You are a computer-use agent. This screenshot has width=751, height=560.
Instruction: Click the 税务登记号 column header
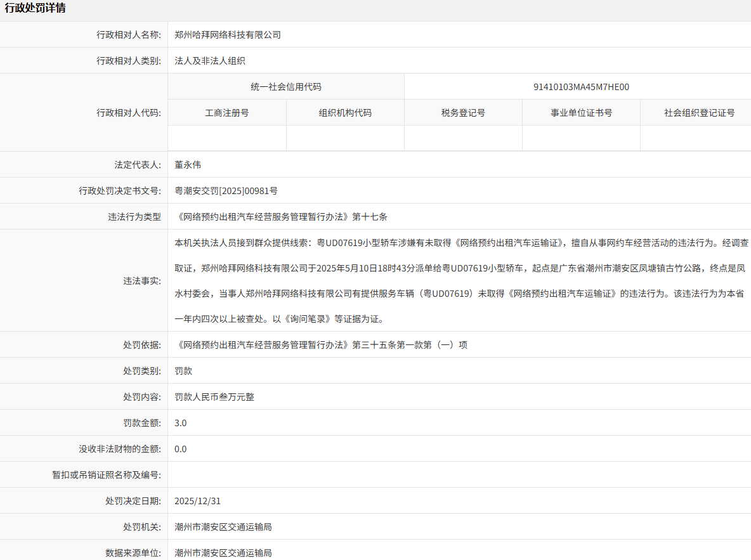[463, 113]
